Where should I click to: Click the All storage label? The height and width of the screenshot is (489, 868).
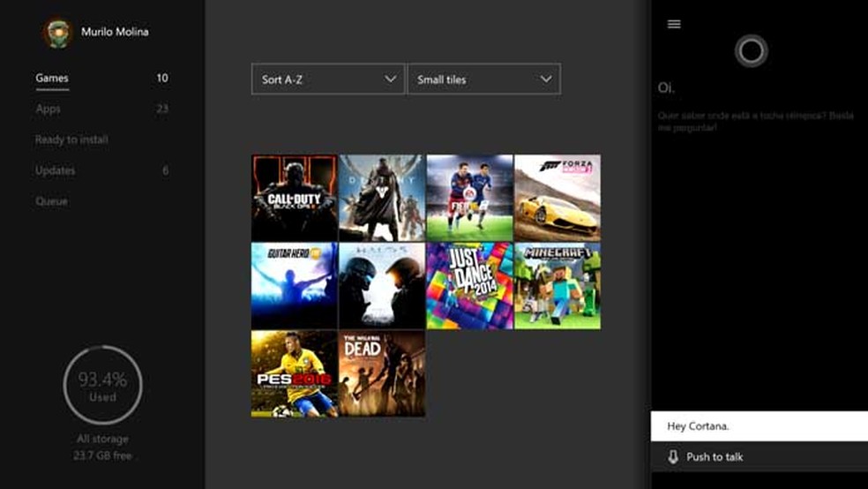click(102, 439)
